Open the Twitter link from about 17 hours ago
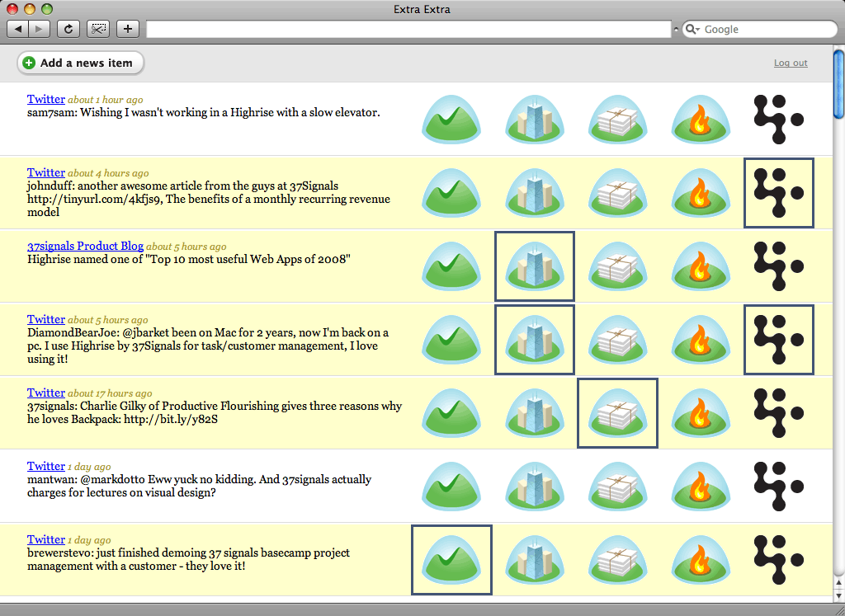Image resolution: width=845 pixels, height=616 pixels. tap(46, 393)
